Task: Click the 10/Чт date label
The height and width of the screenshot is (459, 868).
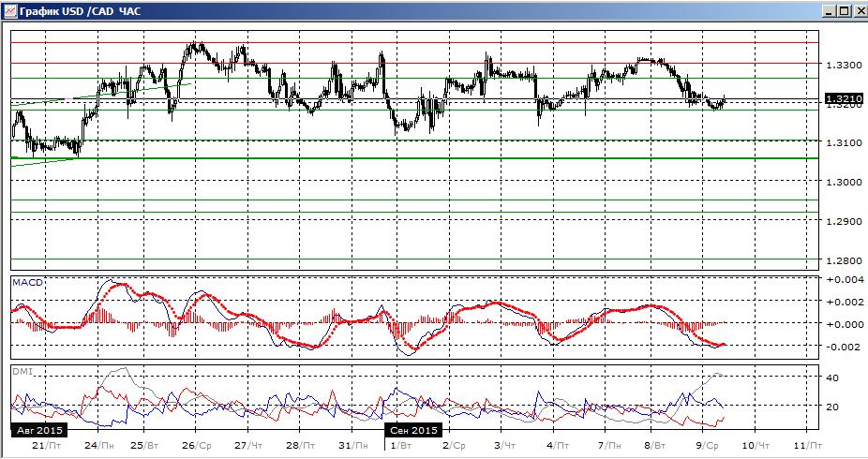Action: click(756, 445)
